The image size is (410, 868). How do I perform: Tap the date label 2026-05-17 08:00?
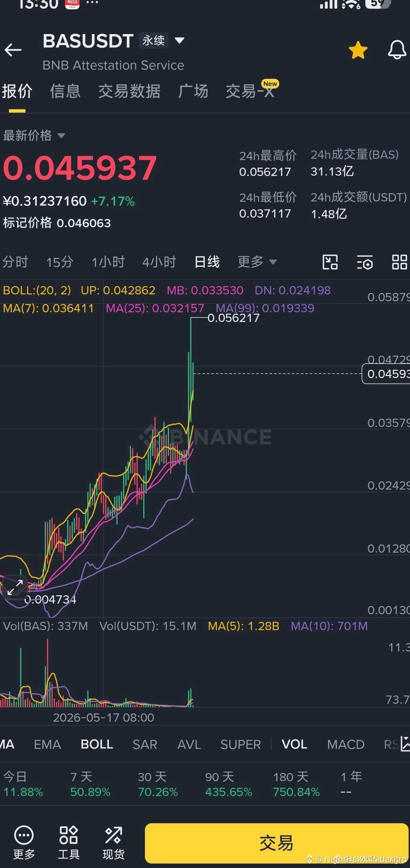(103, 718)
